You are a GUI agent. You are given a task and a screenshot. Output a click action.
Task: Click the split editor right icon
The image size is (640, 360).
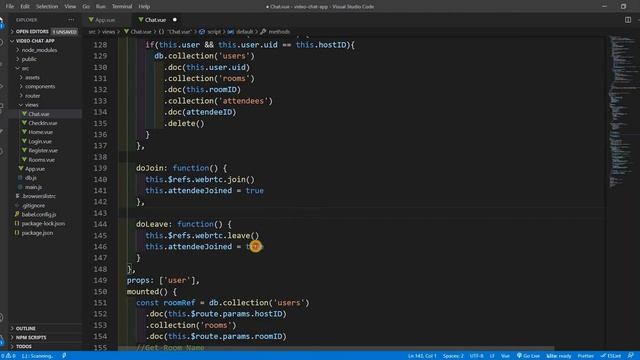pos(628,20)
